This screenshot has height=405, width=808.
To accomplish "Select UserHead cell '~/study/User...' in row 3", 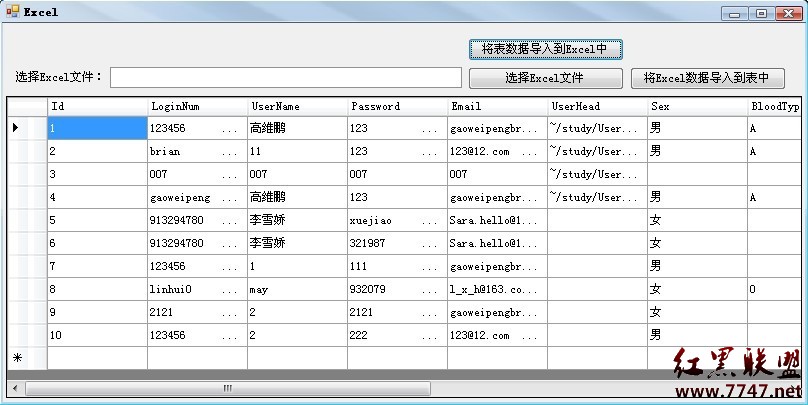I will [x=597, y=174].
